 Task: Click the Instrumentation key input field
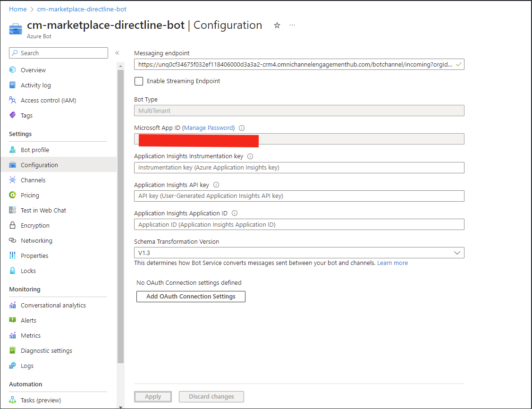coord(299,167)
